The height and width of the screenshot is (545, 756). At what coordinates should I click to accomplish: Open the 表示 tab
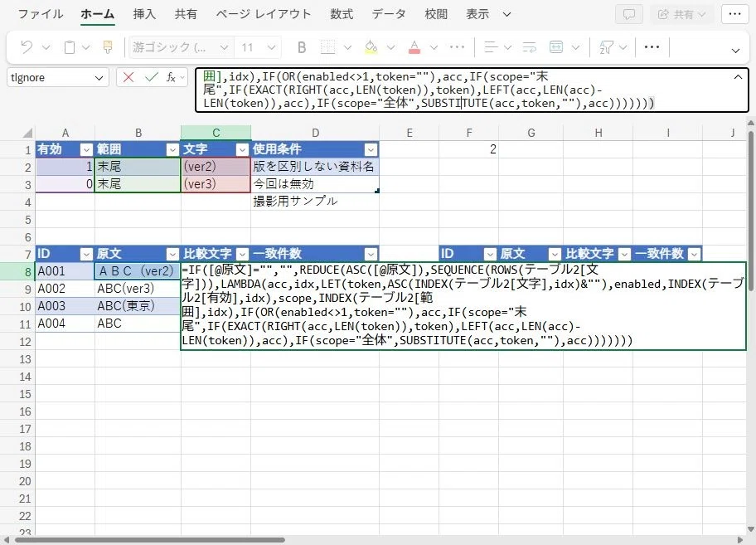click(x=477, y=14)
